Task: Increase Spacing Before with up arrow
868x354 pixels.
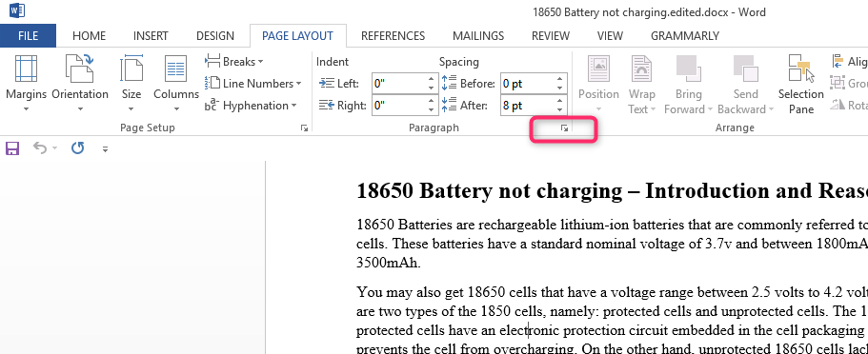Action: (560, 80)
